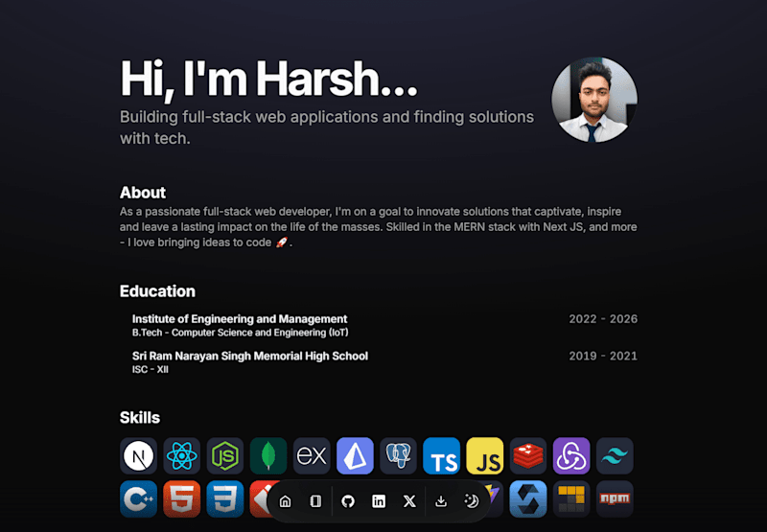Screen dimensions: 767x532
Task: Open LinkedIn profile from the dock
Action: pyautogui.click(x=379, y=501)
